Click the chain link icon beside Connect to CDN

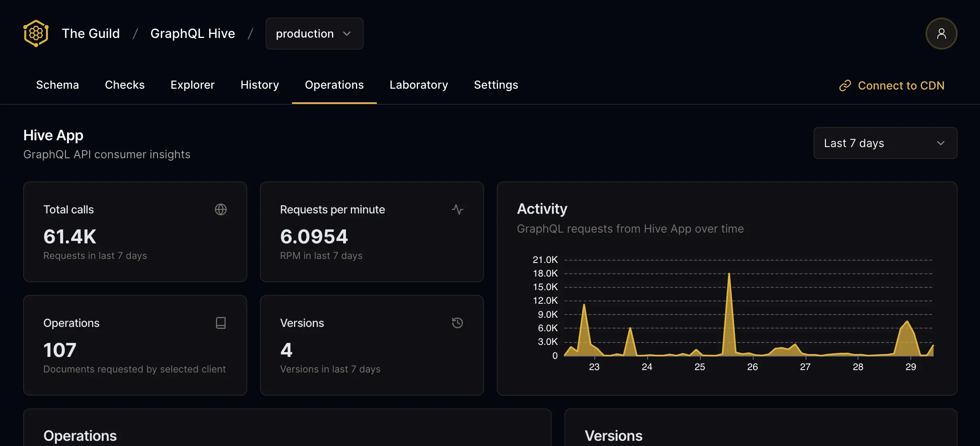click(845, 86)
